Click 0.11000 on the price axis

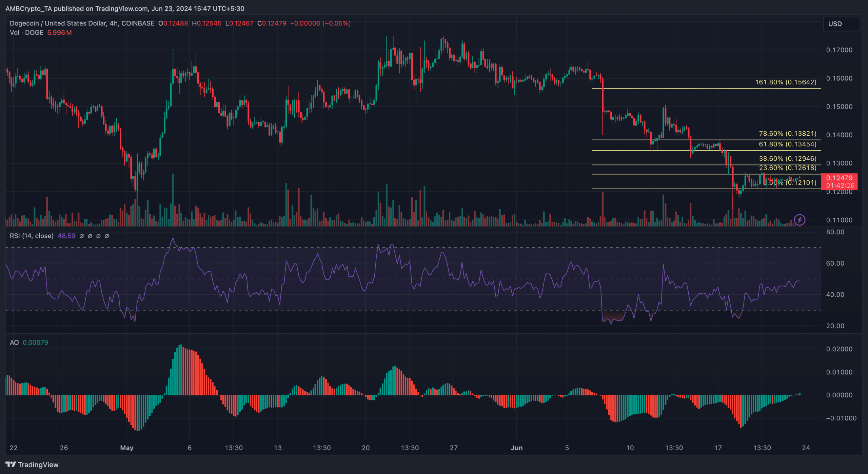pos(839,220)
